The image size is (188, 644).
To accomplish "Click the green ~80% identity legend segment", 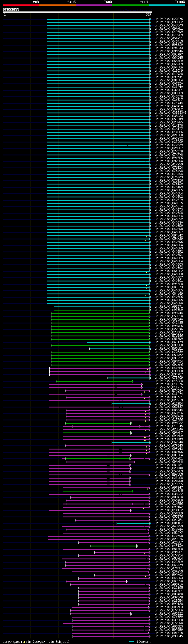I will pyautogui.click(x=130, y=5).
